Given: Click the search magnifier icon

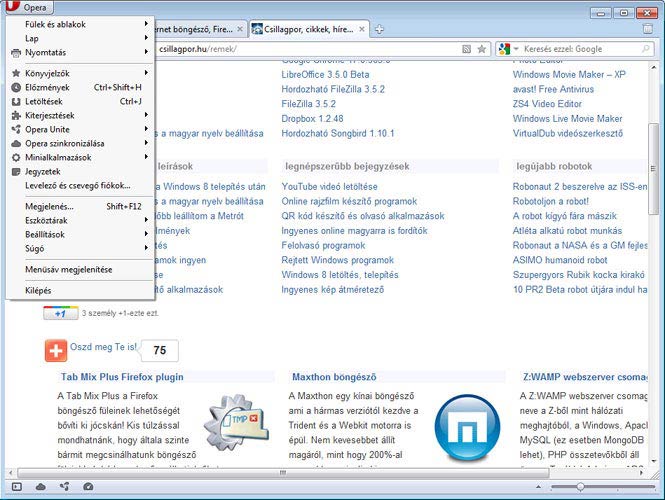Looking at the screenshot, I should point(645,49).
